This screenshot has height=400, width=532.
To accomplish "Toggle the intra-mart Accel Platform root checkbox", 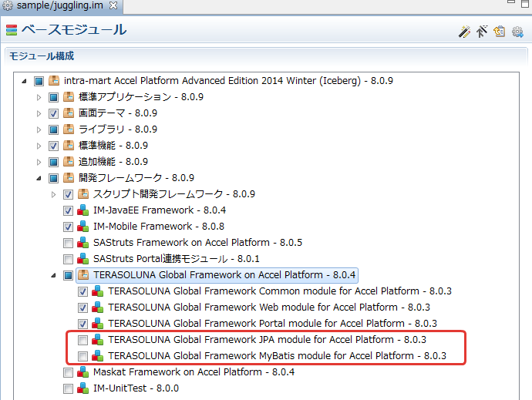I will 39,81.
